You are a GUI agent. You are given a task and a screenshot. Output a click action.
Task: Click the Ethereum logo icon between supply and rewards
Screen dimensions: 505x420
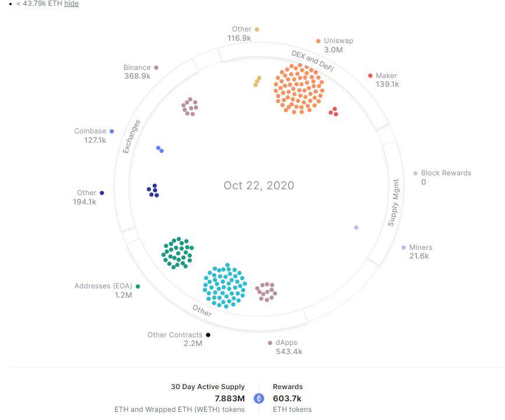point(258,398)
